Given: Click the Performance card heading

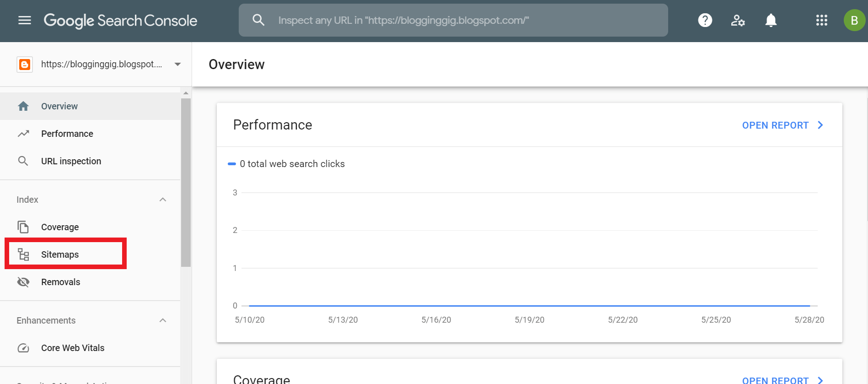Looking at the screenshot, I should 273,125.
